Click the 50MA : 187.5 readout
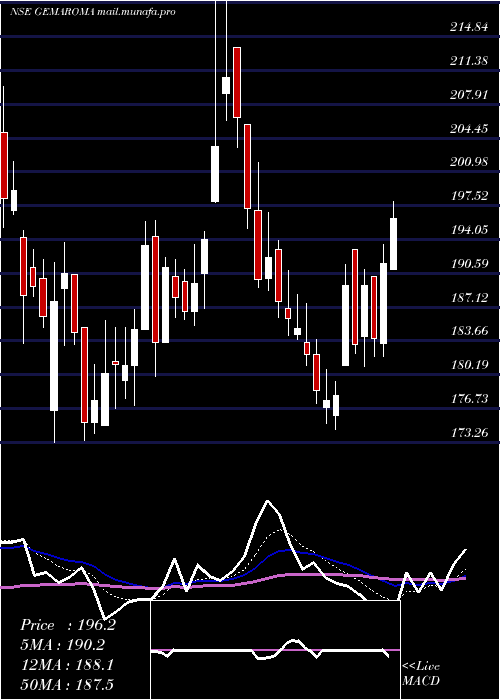Image resolution: width=500 pixels, height=700 pixels. 67,684
